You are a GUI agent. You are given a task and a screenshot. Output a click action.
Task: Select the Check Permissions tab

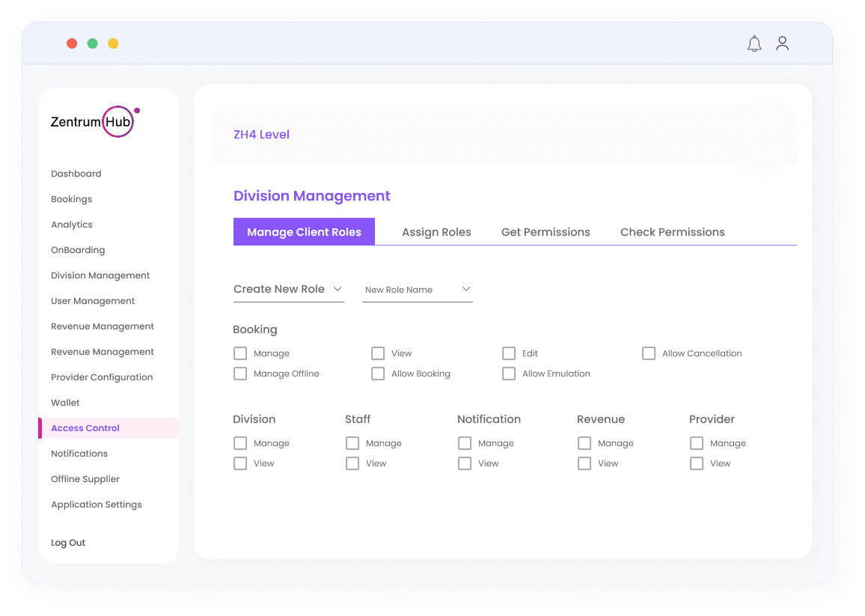(x=672, y=232)
